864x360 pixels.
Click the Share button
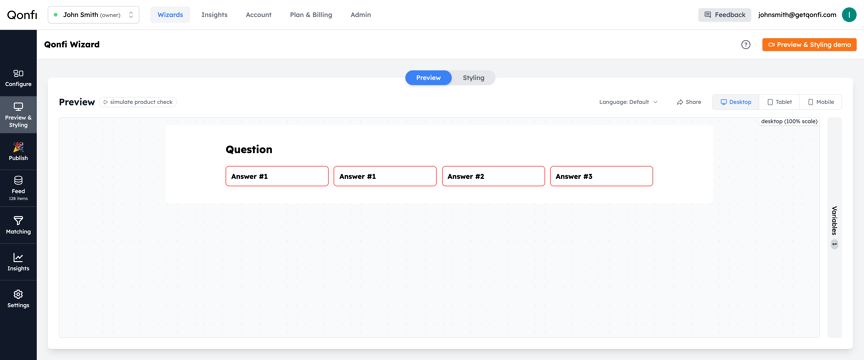[x=689, y=102]
